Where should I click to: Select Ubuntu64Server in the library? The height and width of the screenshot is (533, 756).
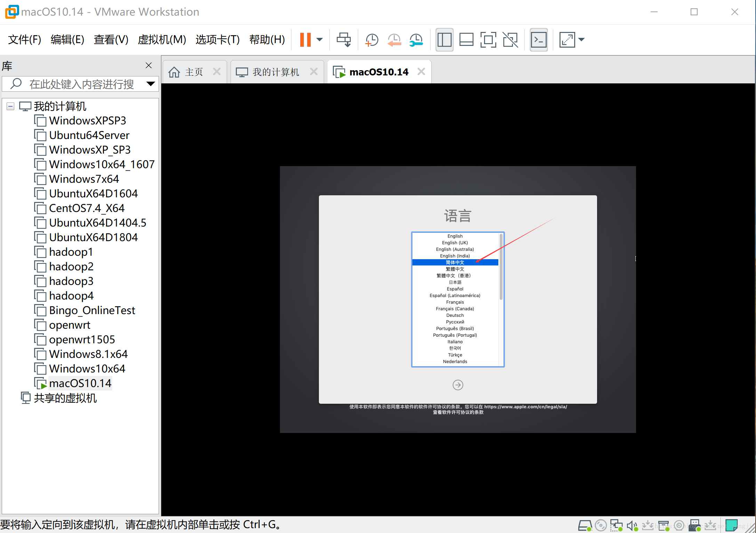coord(89,135)
